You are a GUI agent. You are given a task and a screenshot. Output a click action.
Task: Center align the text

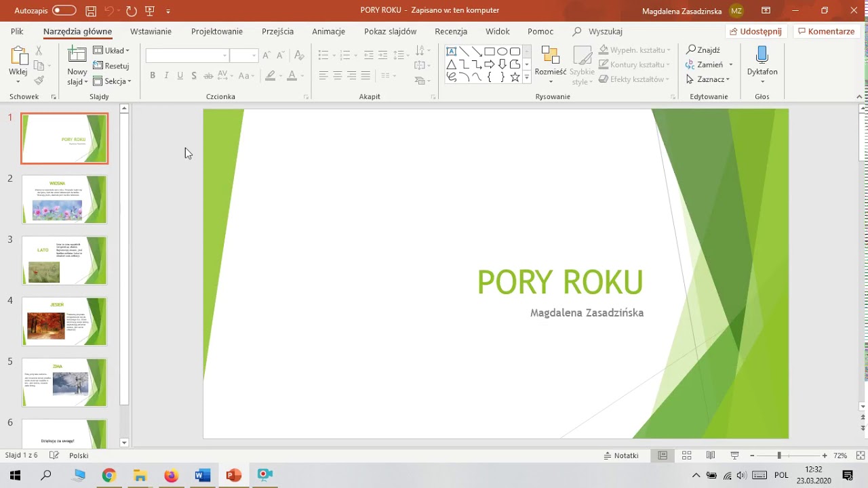point(338,75)
